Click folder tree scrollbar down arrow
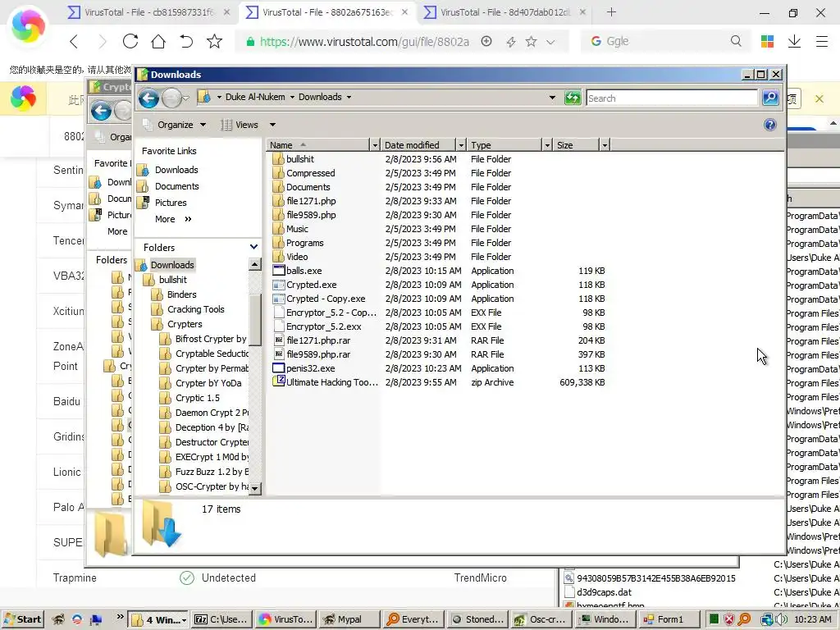Image resolution: width=840 pixels, height=630 pixels. pyautogui.click(x=255, y=488)
